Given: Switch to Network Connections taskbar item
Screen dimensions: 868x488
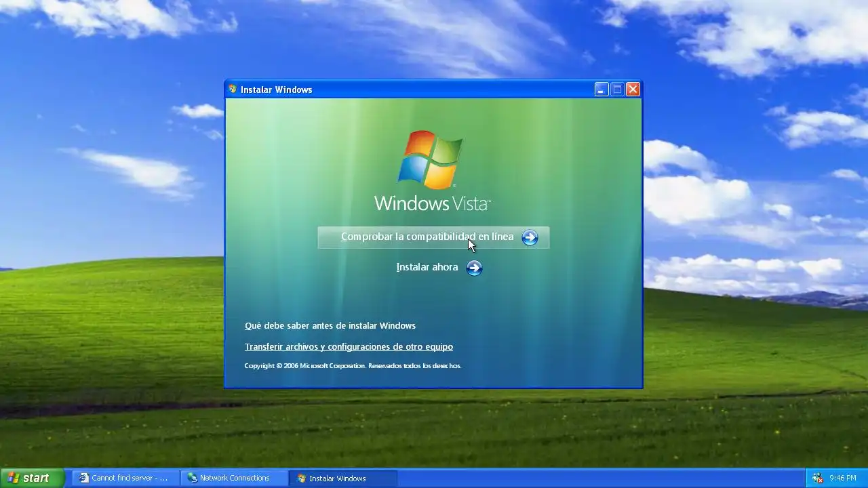Looking at the screenshot, I should 235,478.
